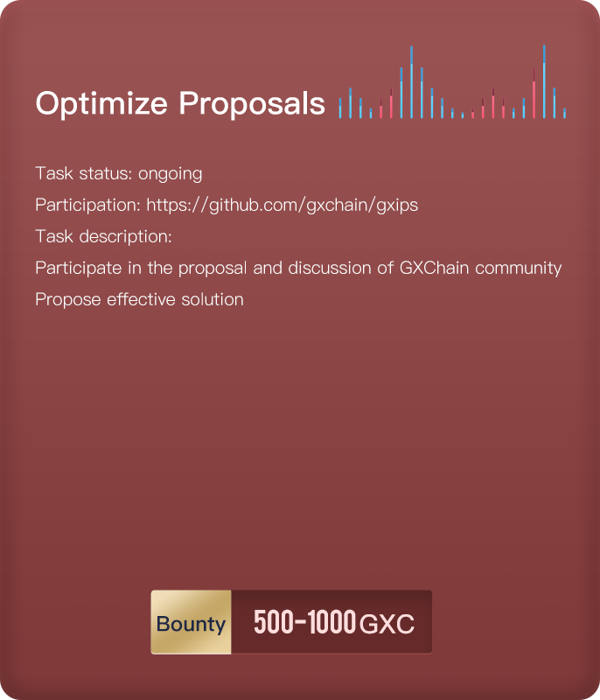600x700 pixels.
Task: Click the GXChain community text
Action: click(x=480, y=269)
